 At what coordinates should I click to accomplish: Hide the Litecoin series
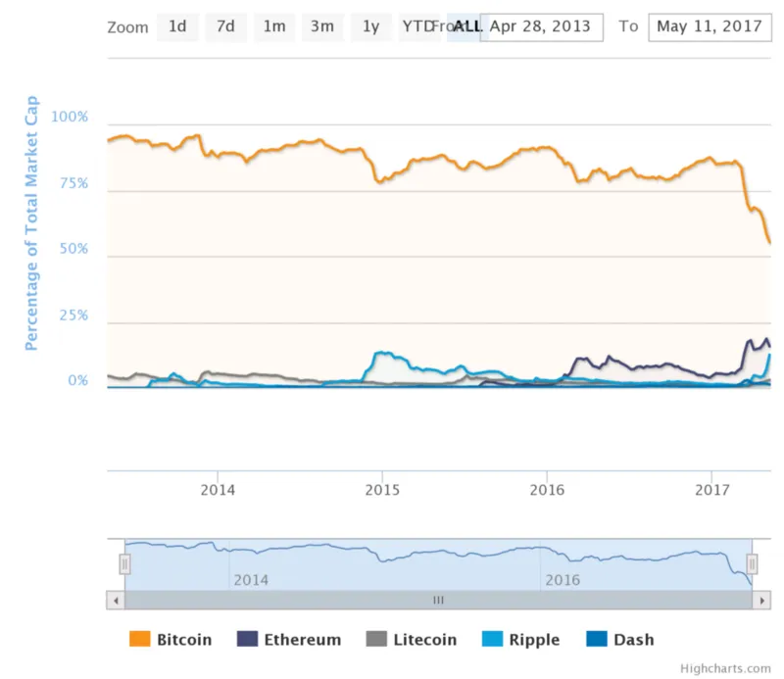point(412,640)
